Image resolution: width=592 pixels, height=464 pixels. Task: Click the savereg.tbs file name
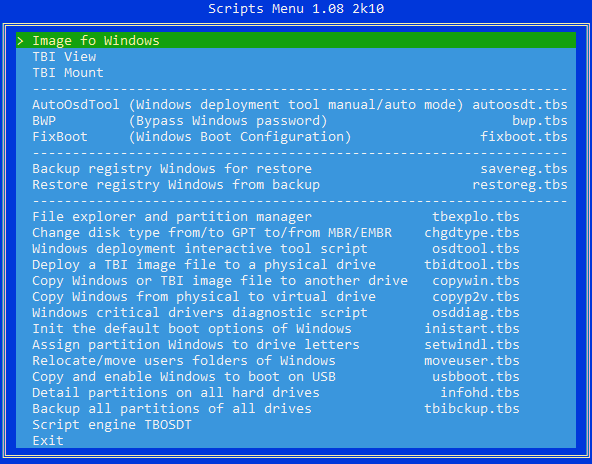(x=524, y=169)
